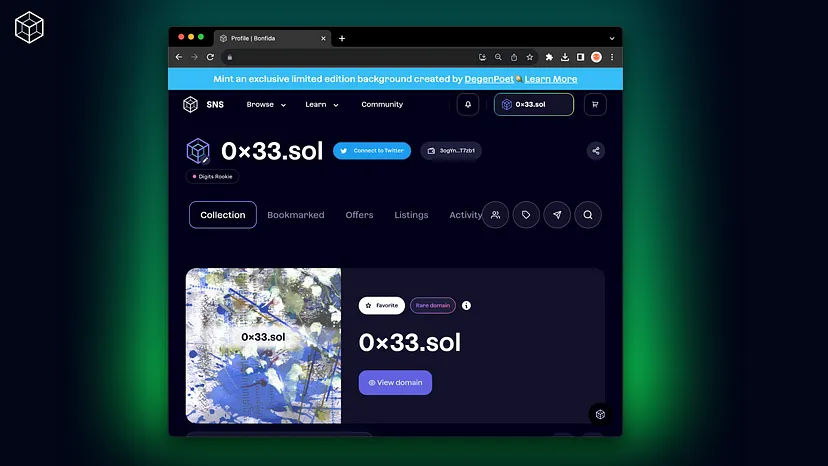Toggle Favorite on 0x33.sol domain
Image resolution: width=828 pixels, height=466 pixels.
click(382, 305)
